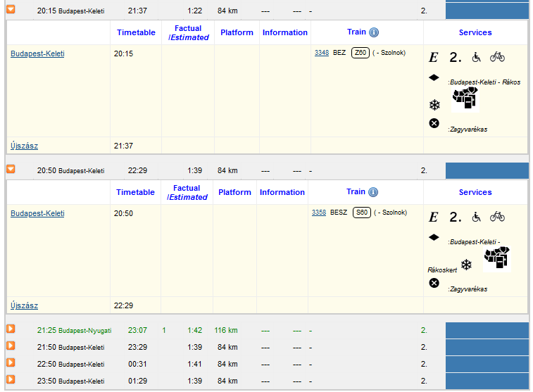Expand the 21:25 Budapest-Nyugati journey row
Viewport: 533px width, 392px height.
(11, 329)
